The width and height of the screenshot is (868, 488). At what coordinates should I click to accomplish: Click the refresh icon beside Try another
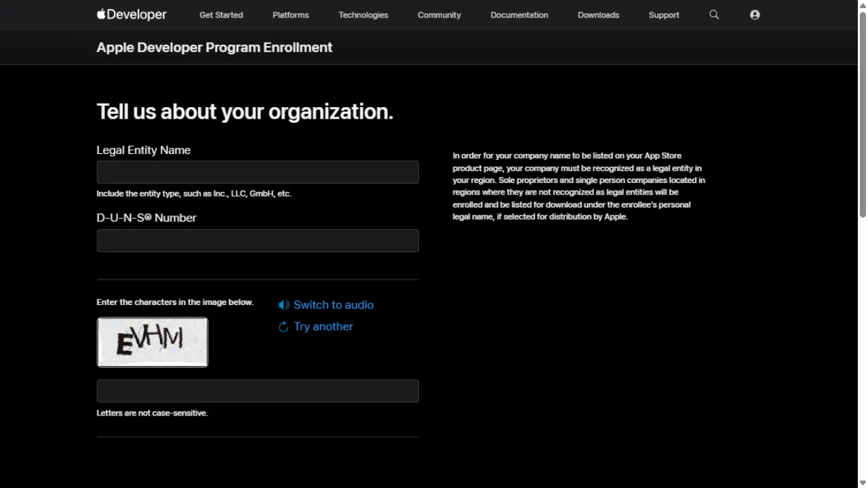(283, 327)
